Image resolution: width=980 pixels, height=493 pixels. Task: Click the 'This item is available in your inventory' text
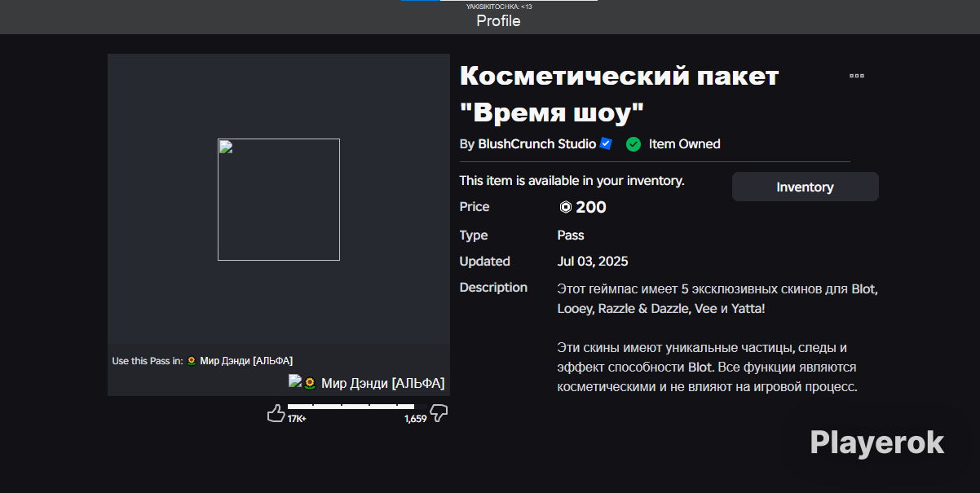pos(572,181)
